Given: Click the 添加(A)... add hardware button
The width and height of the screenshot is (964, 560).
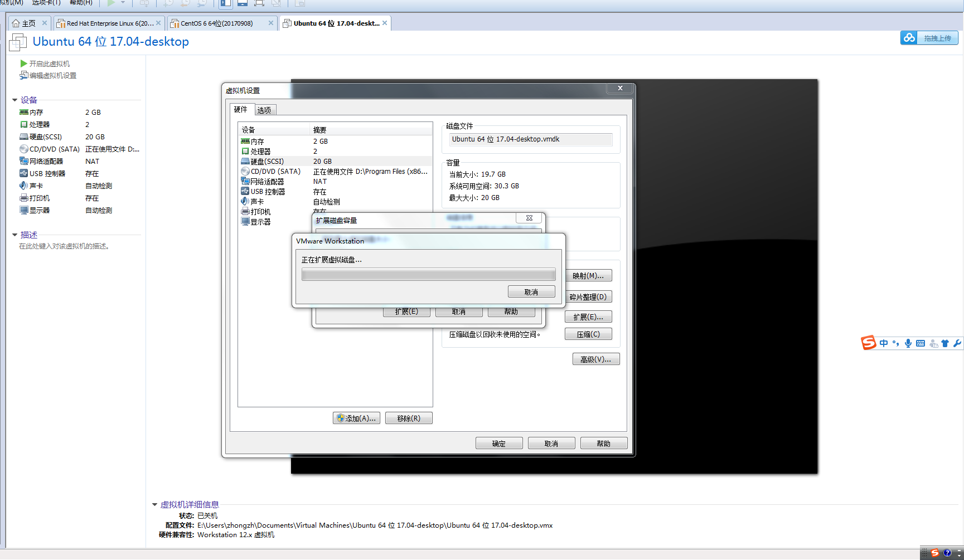Looking at the screenshot, I should 357,418.
